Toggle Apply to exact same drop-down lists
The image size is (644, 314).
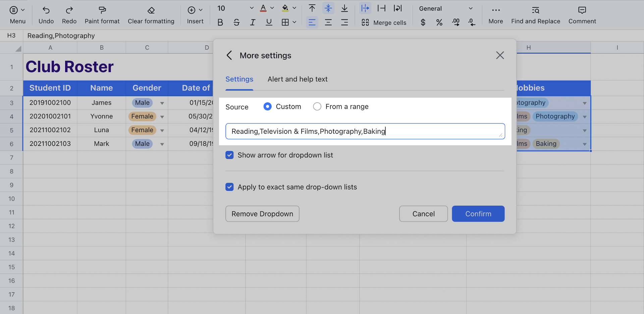pos(229,187)
